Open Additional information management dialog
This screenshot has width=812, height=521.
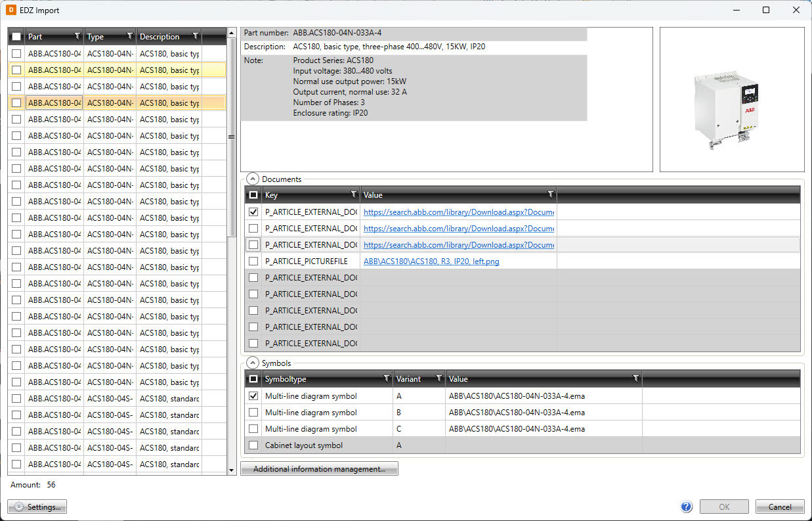(x=319, y=469)
